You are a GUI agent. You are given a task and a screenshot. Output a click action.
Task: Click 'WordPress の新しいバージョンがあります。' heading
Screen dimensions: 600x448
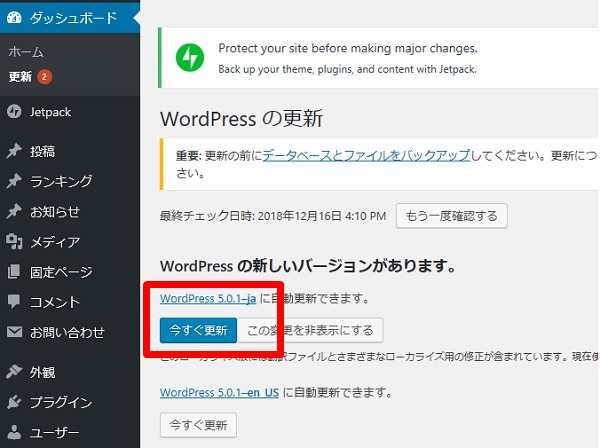pyautogui.click(x=308, y=266)
